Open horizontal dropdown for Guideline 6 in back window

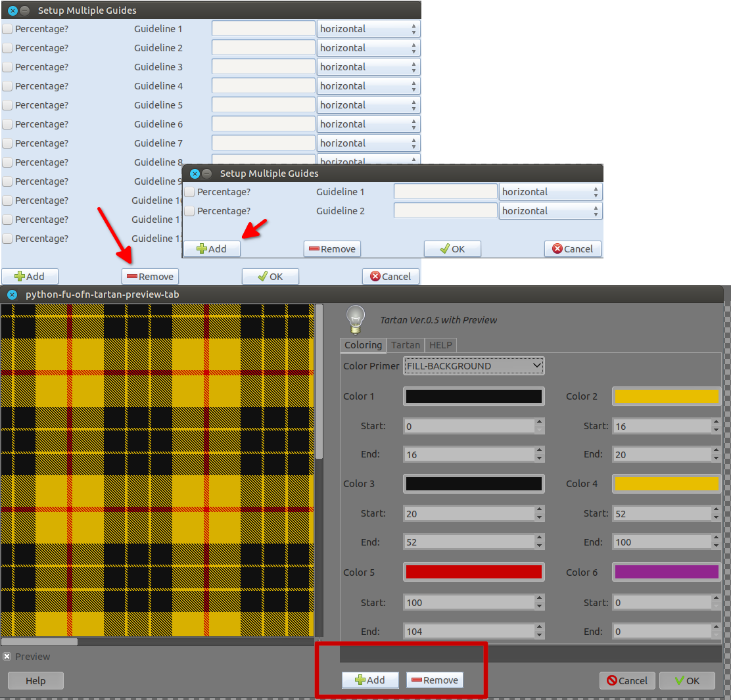point(368,124)
